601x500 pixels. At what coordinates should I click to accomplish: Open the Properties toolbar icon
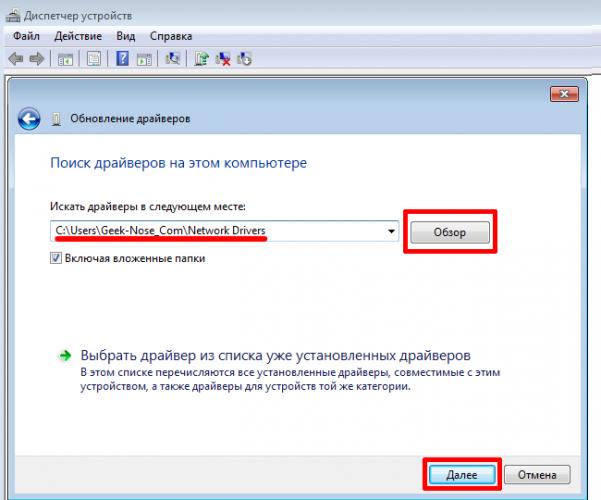pyautogui.click(x=93, y=59)
